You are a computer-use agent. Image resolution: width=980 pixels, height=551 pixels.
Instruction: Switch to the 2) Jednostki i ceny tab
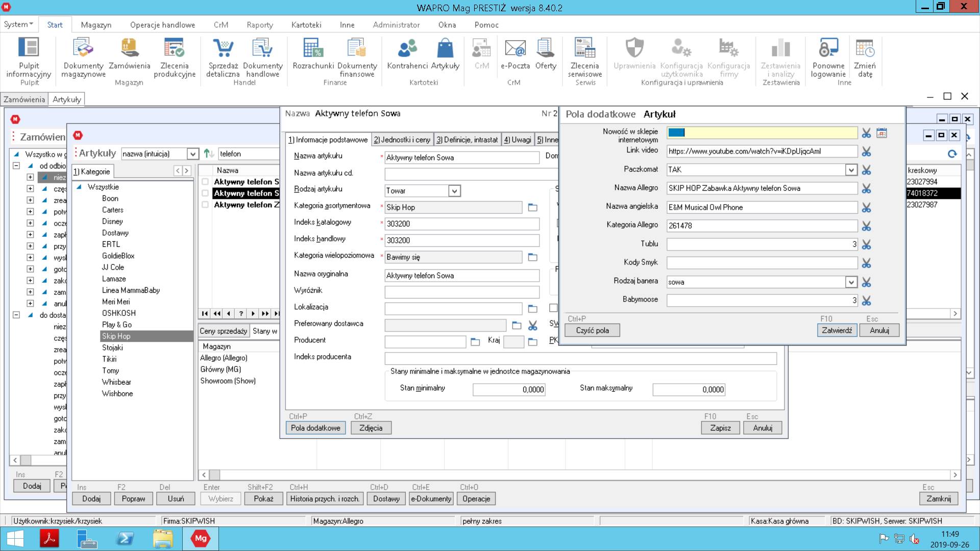coord(402,140)
